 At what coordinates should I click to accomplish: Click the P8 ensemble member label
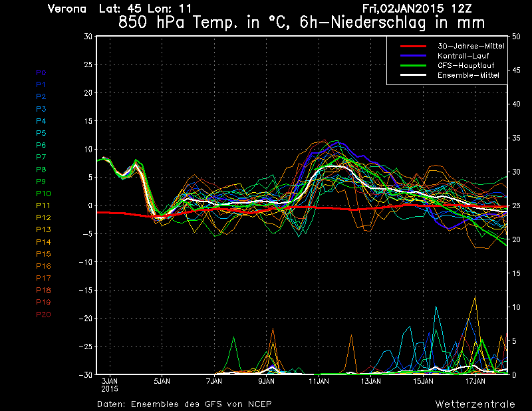click(41, 170)
